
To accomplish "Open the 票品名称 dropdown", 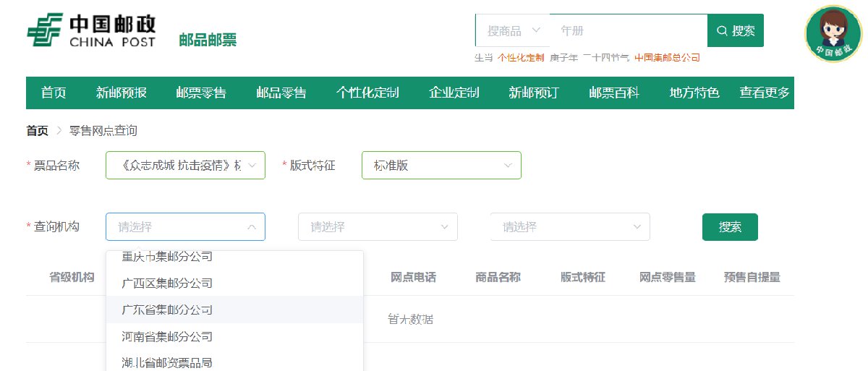I will click(185, 165).
